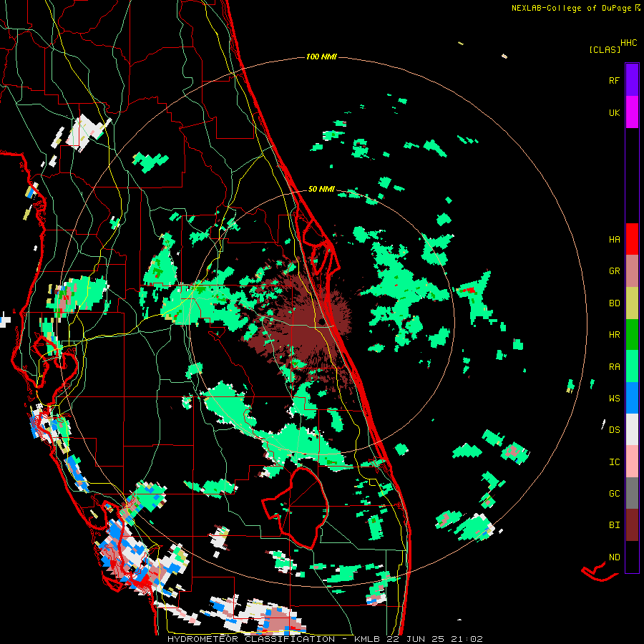Click the WS legend label
The width and height of the screenshot is (644, 644).
click(x=615, y=398)
